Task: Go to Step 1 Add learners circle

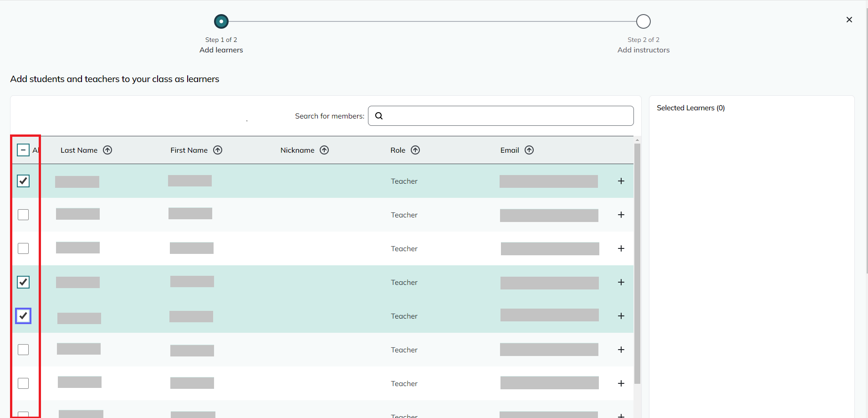Action: point(221,21)
